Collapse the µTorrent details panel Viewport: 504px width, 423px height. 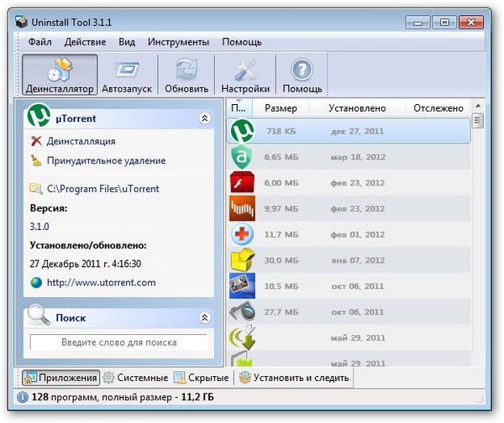click(x=204, y=119)
